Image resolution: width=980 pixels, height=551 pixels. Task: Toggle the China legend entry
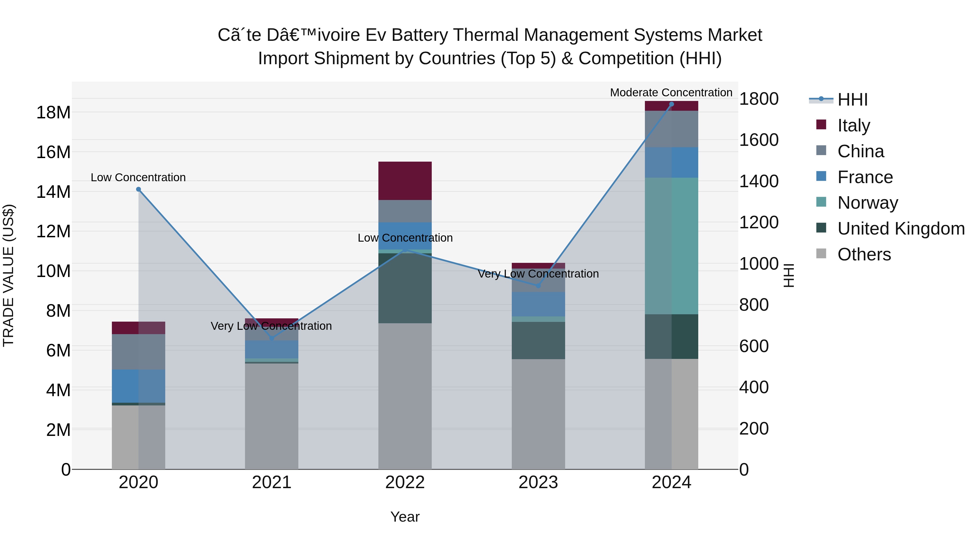850,151
